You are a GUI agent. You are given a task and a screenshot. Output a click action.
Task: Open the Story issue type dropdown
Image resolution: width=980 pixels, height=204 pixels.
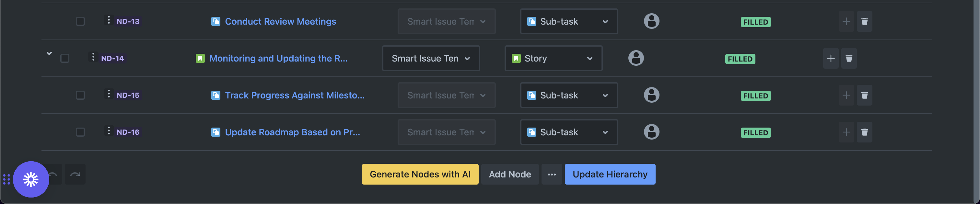(x=553, y=58)
